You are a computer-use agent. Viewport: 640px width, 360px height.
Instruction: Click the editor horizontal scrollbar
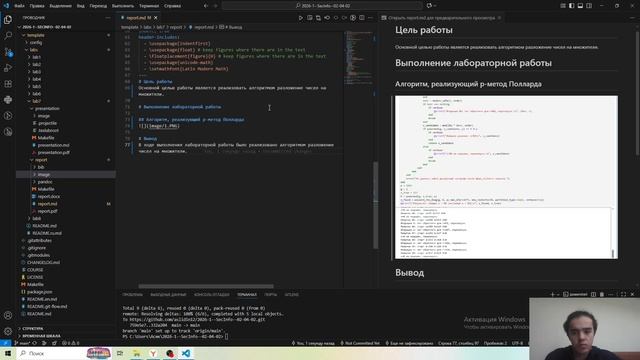click(x=206, y=286)
